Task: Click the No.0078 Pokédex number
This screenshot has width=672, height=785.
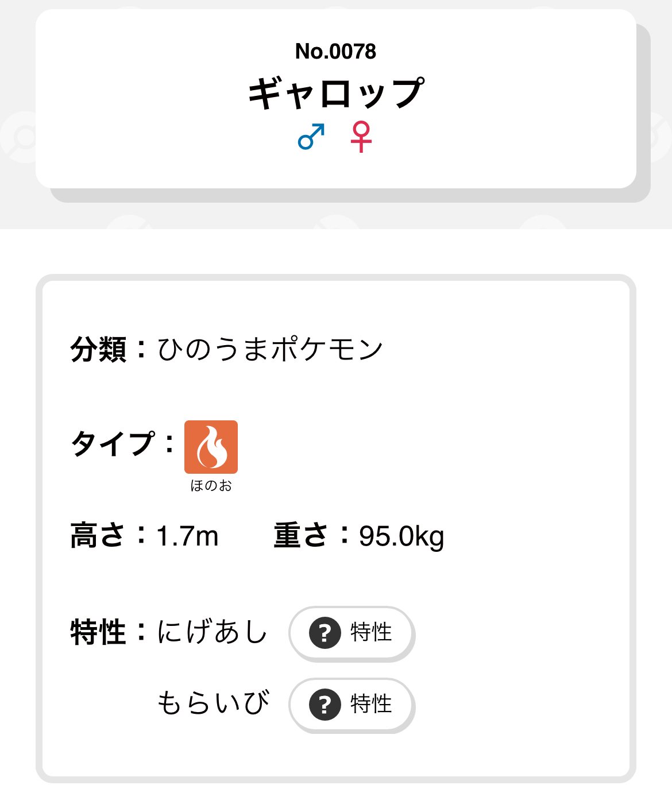Action: [x=336, y=52]
